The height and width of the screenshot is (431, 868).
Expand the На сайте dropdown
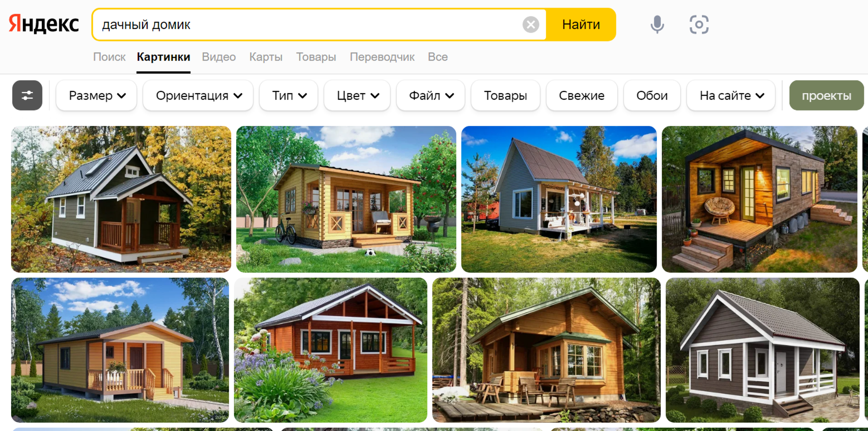731,95
